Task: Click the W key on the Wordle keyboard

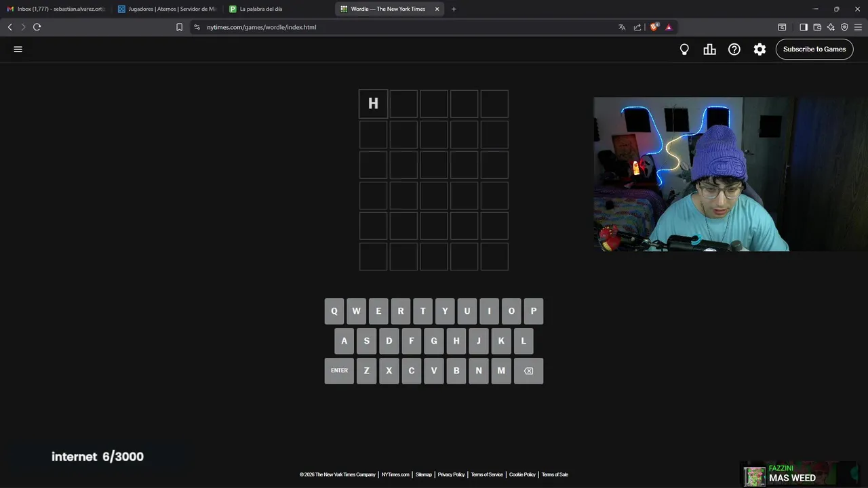Action: [x=356, y=311]
